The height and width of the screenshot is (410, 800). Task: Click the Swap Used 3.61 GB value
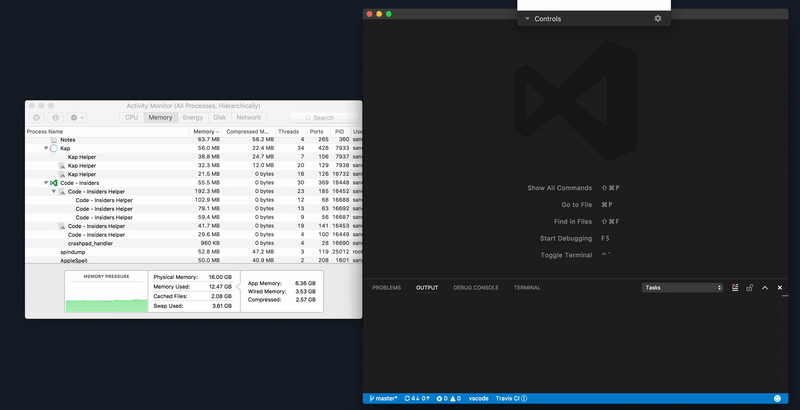click(x=222, y=306)
